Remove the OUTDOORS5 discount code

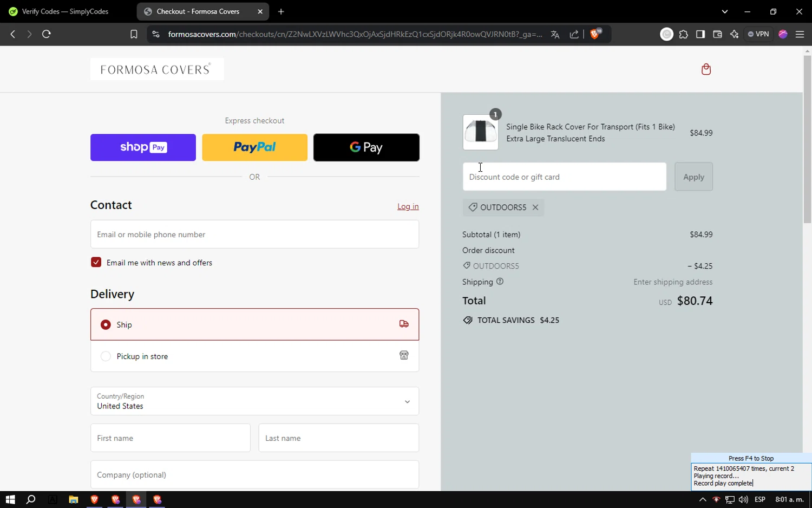(x=535, y=207)
